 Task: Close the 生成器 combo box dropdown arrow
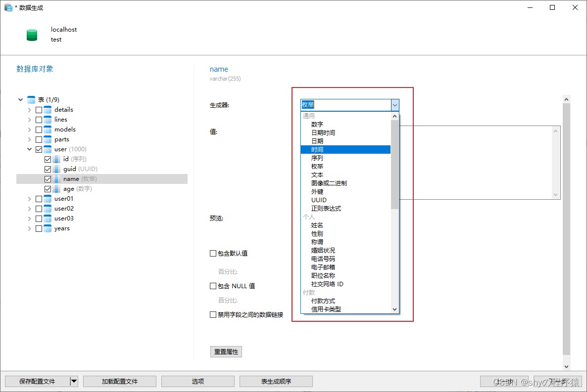395,105
